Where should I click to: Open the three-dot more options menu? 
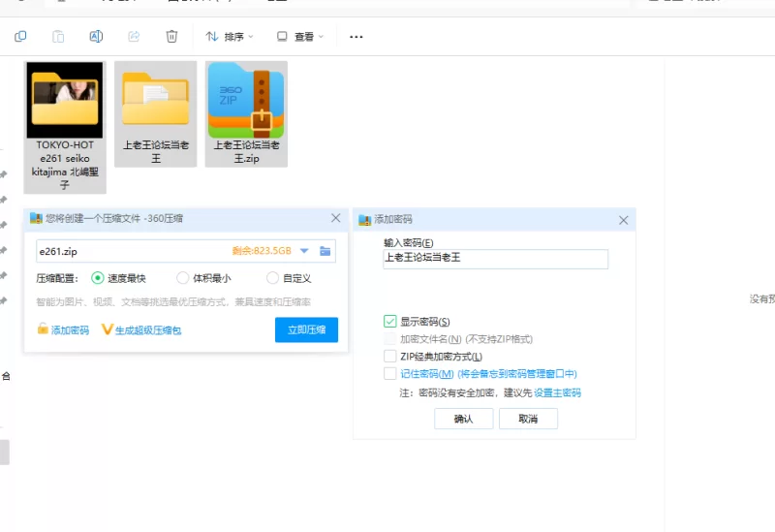click(356, 37)
